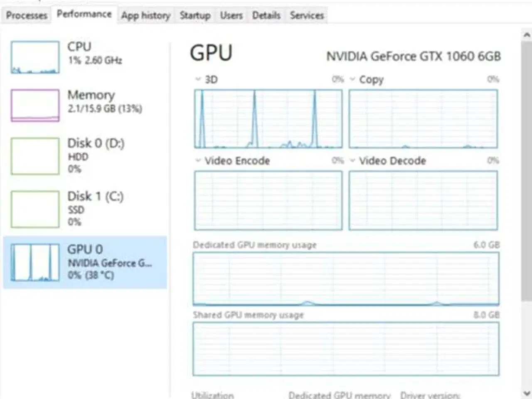View Disk 1 (C:) SSD statistics
532x399 pixels.
34,208
